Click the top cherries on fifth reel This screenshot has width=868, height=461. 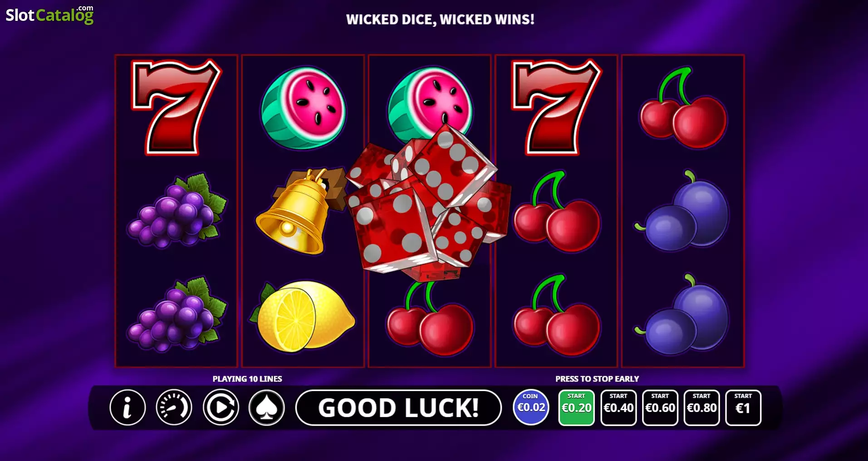click(683, 108)
